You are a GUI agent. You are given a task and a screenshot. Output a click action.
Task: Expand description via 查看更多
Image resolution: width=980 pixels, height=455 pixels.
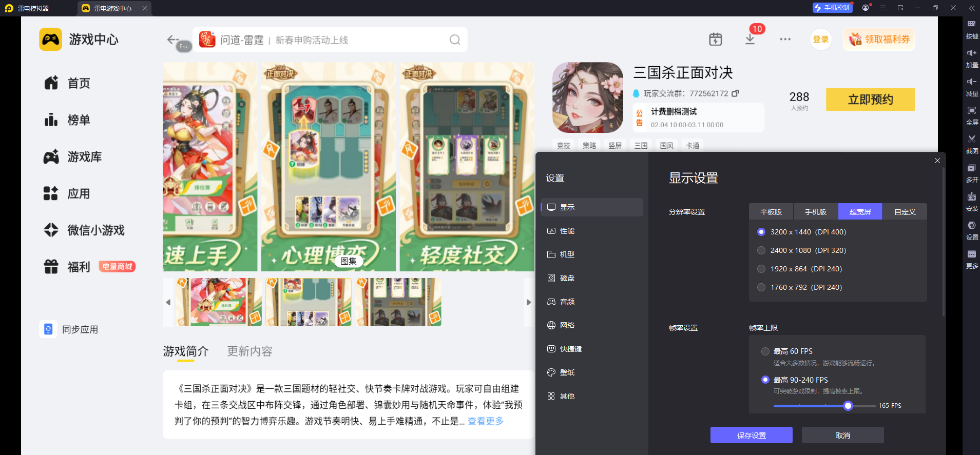click(x=485, y=421)
